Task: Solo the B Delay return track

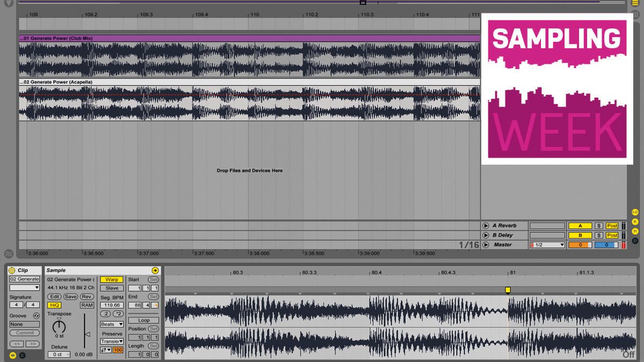Action: 599,234
